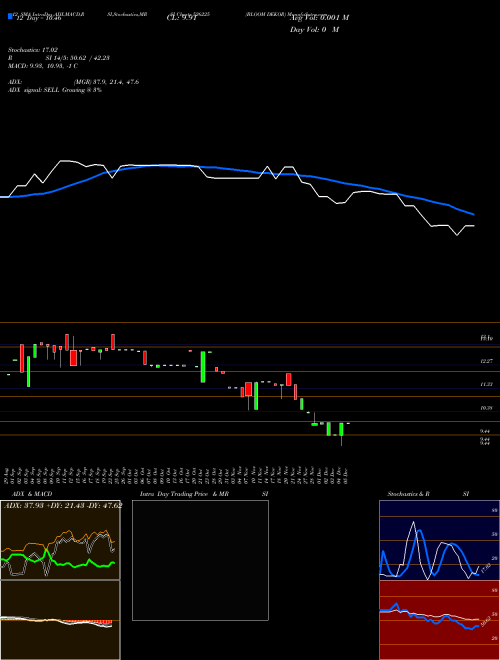
Task: Click the ADX 37.93 +DY -DY header text
Action: coord(63,506)
